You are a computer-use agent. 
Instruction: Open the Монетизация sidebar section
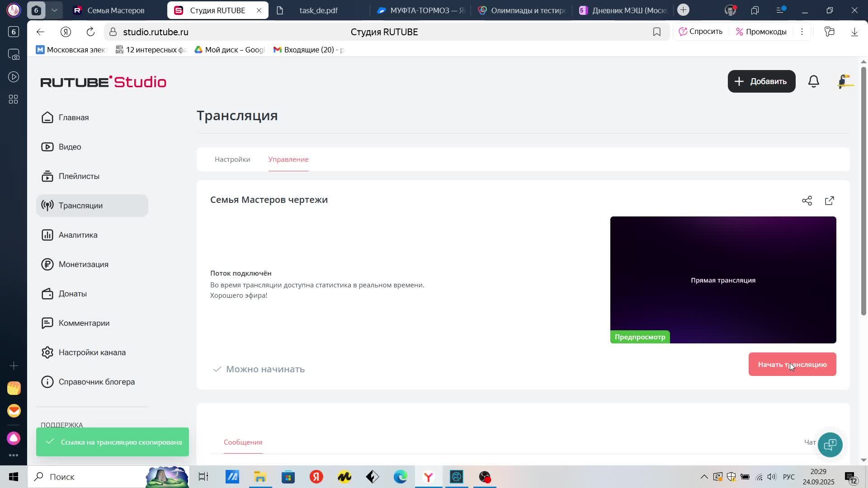[83, 264]
